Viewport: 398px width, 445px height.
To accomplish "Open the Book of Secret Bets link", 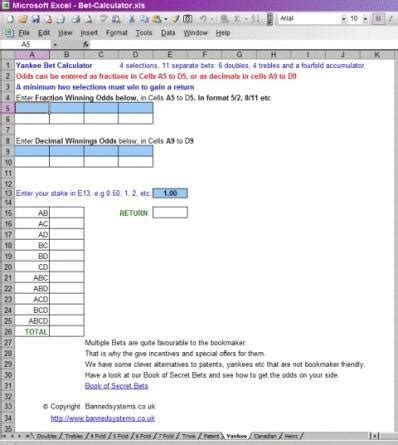I will tap(116, 386).
